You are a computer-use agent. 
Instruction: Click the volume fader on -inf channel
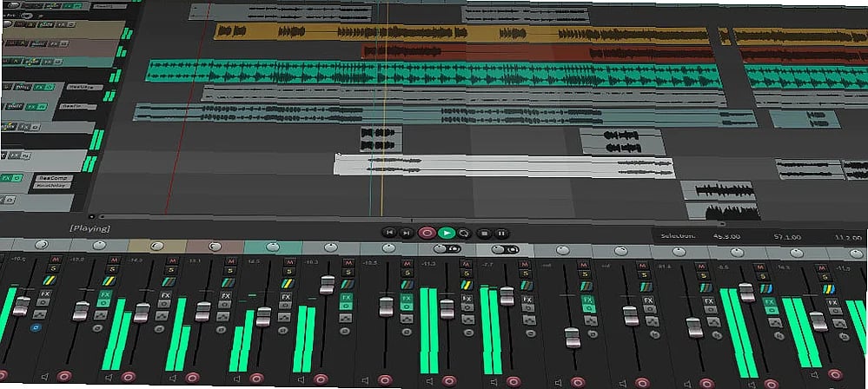coord(572,336)
